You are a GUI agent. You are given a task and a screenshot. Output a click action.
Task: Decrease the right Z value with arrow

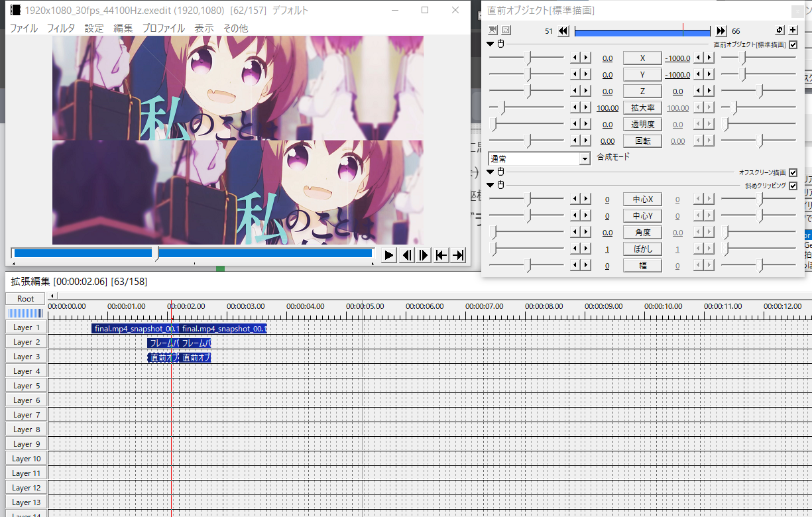coord(700,91)
